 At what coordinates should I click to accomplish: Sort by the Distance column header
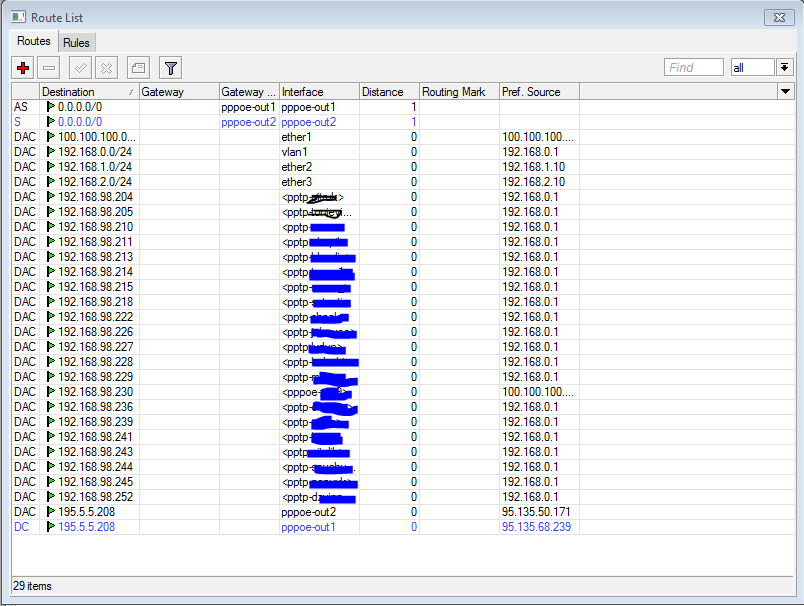tap(388, 91)
